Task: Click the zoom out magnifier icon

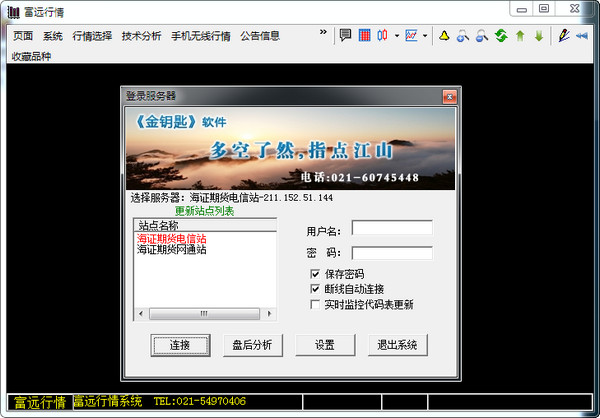Action: tap(481, 36)
